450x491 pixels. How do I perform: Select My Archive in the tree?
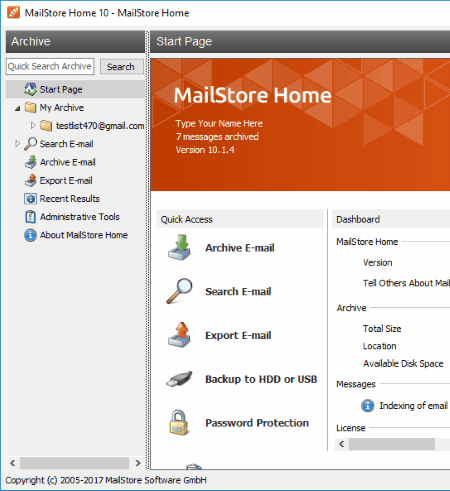point(62,107)
